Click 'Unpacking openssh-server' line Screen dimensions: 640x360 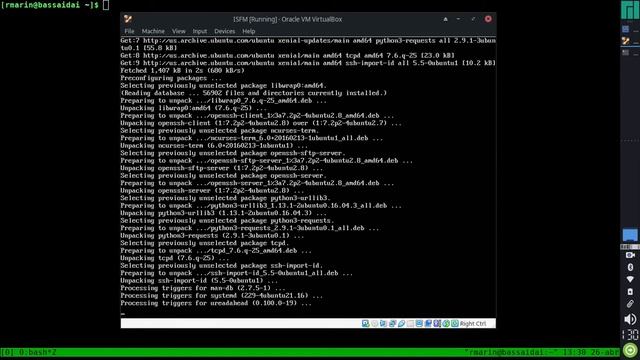212,191
